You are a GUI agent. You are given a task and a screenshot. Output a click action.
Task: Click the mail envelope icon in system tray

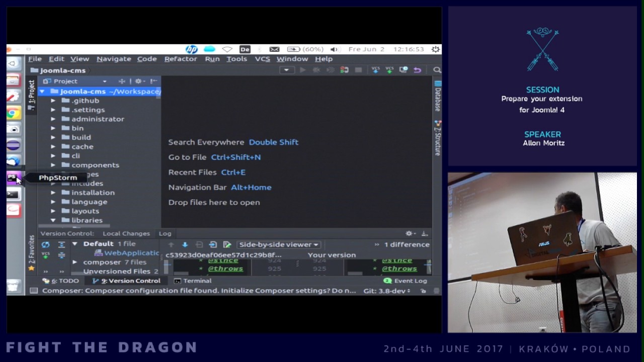pyautogui.click(x=274, y=49)
